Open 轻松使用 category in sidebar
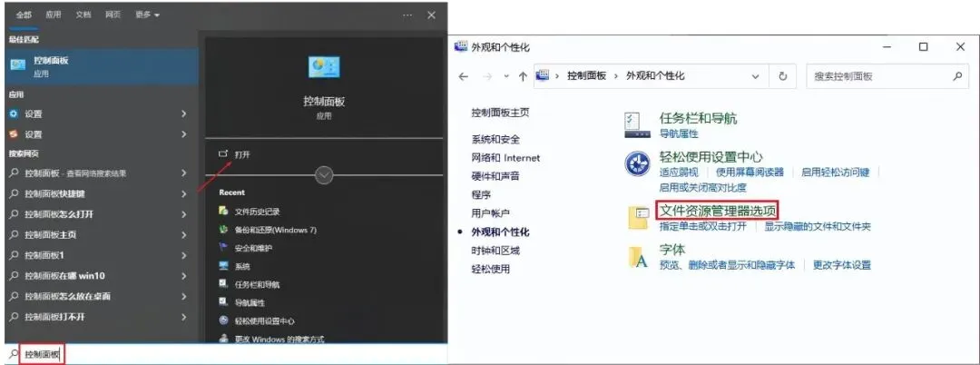The height and width of the screenshot is (365, 980). click(x=491, y=270)
